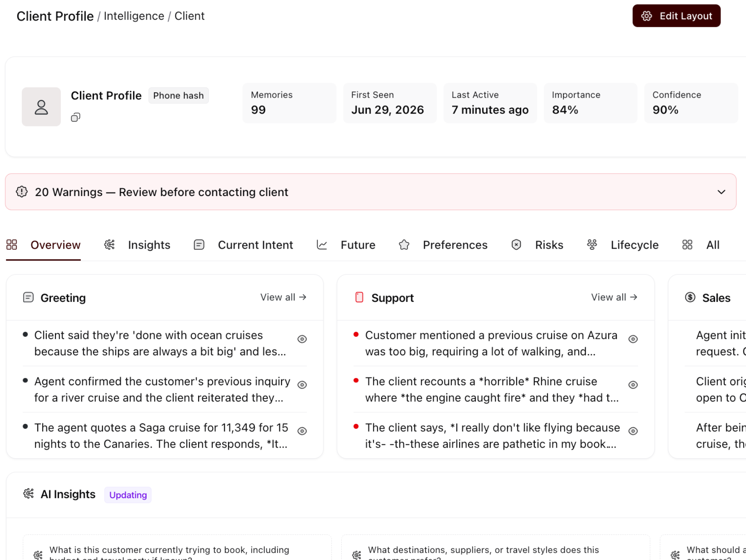Click Client in the breadcrumb
The width and height of the screenshot is (746, 560).
click(x=190, y=16)
